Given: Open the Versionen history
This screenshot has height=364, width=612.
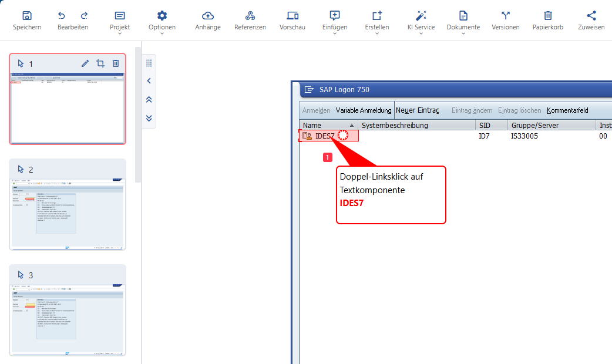Looking at the screenshot, I should [506, 21].
